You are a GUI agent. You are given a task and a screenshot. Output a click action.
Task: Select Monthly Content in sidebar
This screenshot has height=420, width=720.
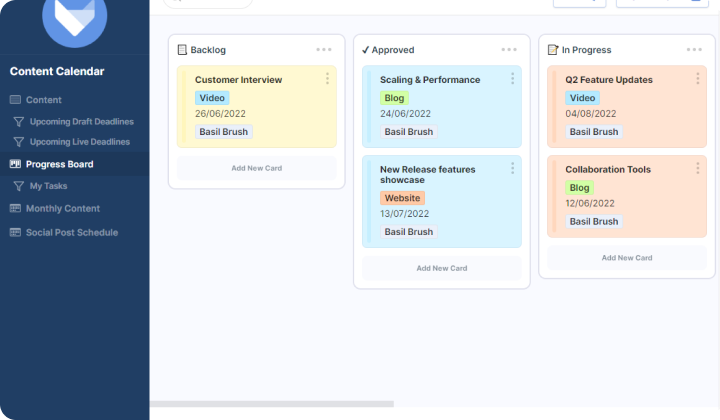pyautogui.click(x=63, y=208)
